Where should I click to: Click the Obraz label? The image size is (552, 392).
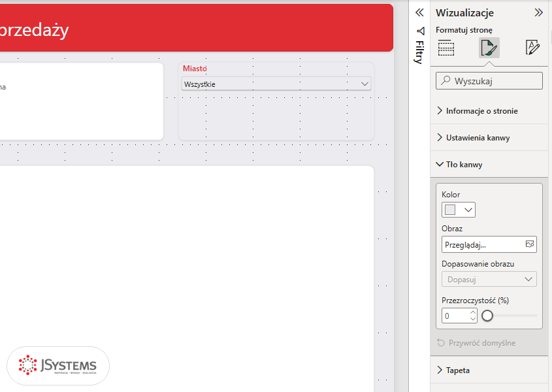click(452, 229)
